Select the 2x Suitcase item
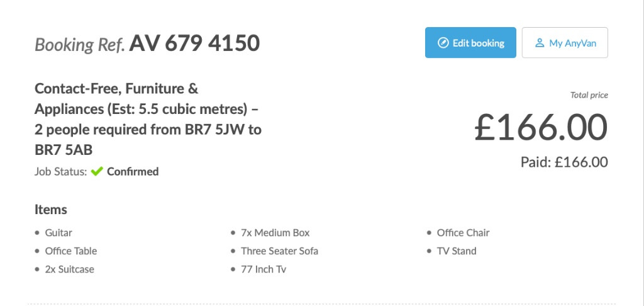 tap(70, 269)
